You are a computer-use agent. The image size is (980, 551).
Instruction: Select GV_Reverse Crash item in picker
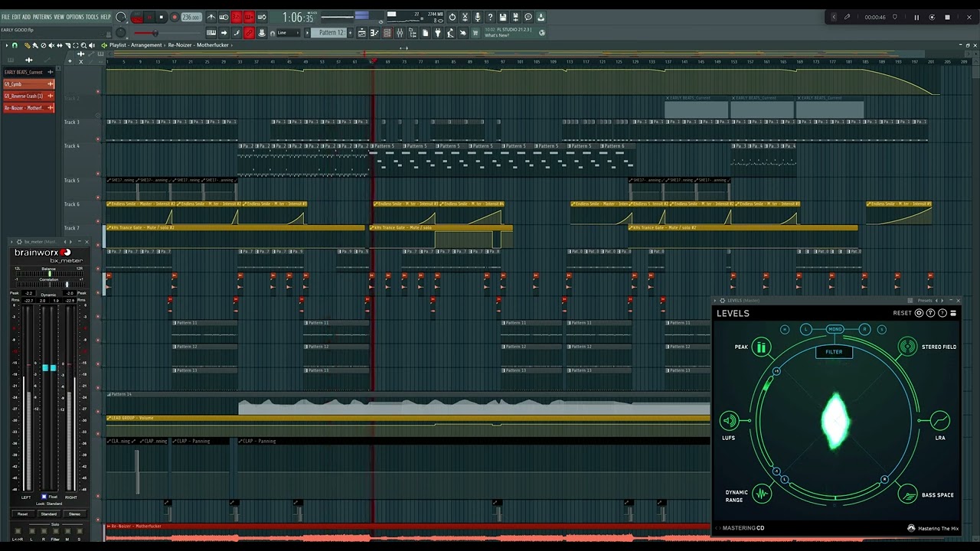click(29, 96)
